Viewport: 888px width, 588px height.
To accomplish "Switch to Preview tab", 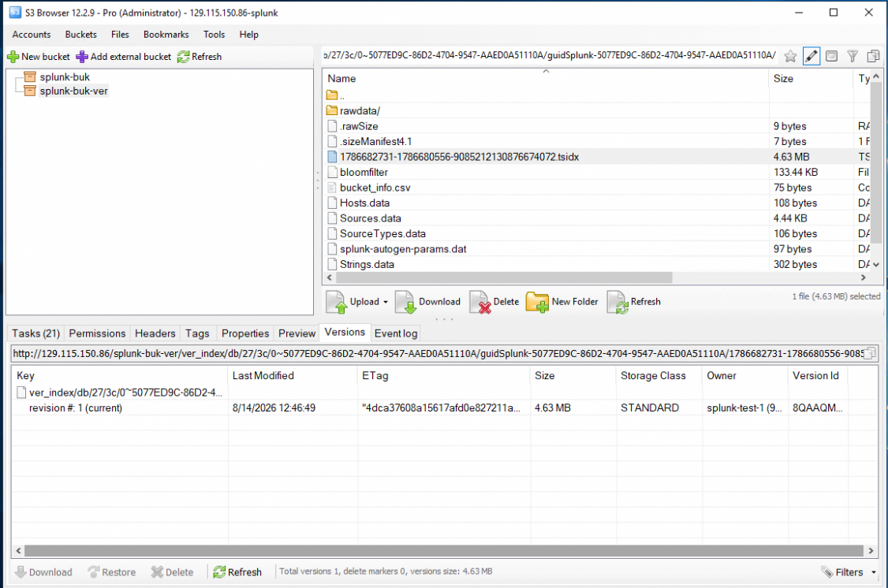I will (297, 333).
